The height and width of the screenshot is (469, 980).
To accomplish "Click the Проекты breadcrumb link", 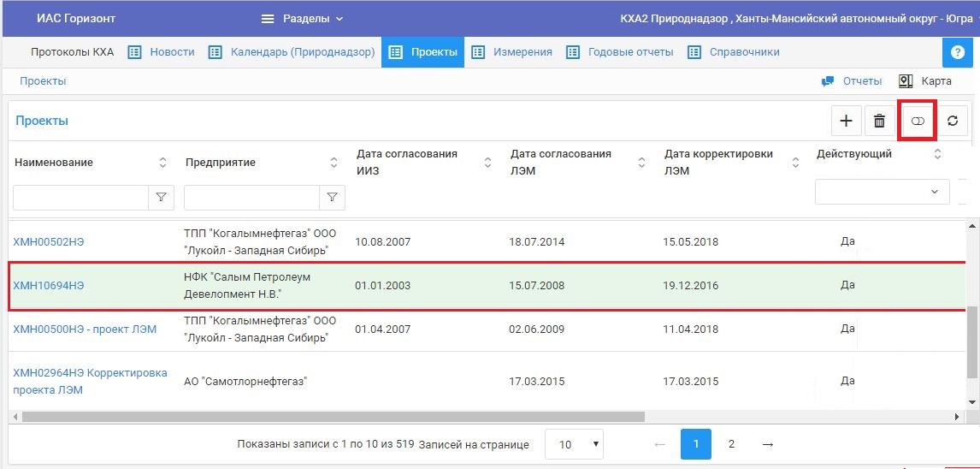I will coord(43,81).
